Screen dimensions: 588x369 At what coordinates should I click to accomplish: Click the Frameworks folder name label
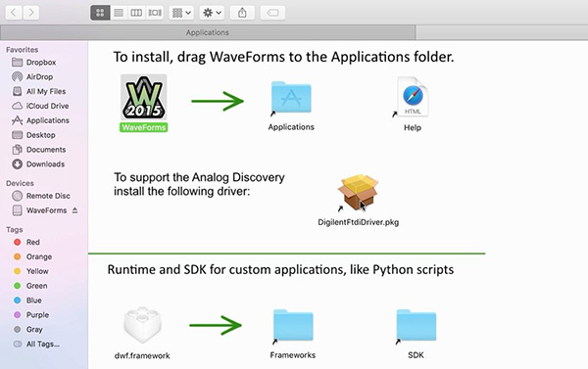click(x=293, y=355)
